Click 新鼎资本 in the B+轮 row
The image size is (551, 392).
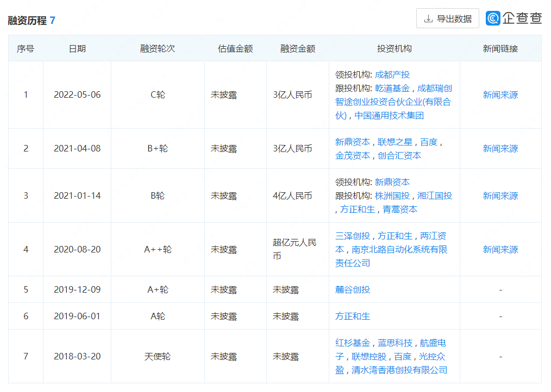(x=353, y=142)
